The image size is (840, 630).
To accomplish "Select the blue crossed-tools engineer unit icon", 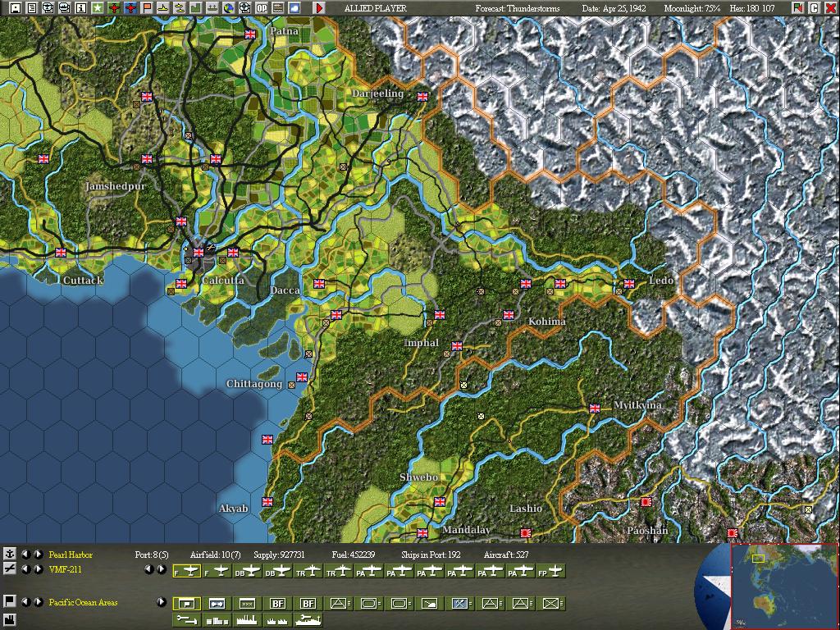I will pyautogui.click(x=459, y=604).
